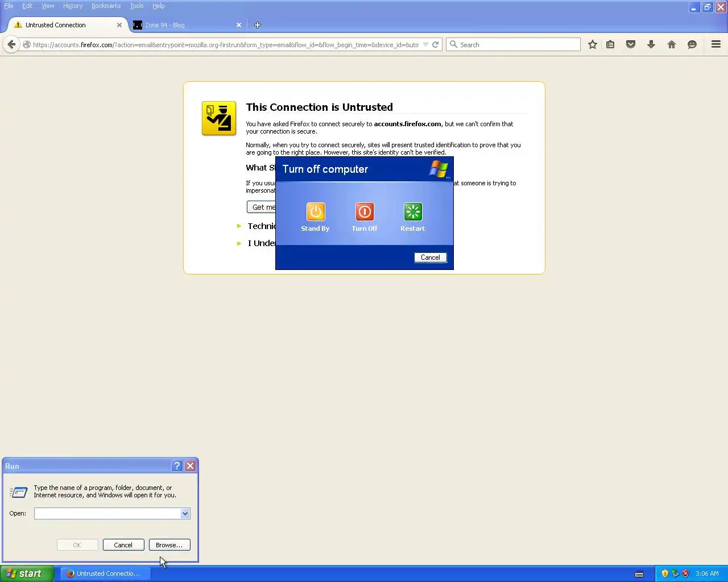Click the keyboard icon in taskbar
Screen dimensions: 728x582
click(639, 574)
